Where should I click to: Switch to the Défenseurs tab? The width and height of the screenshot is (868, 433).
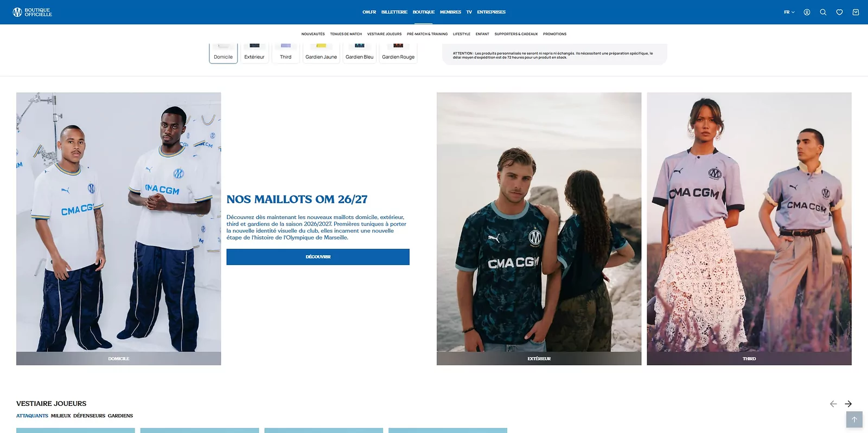tap(90, 416)
